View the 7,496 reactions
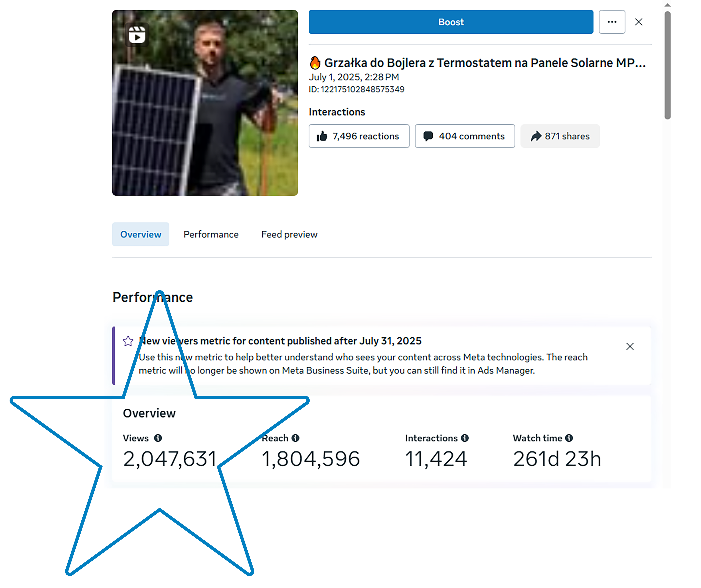The width and height of the screenshot is (701, 588). [x=359, y=136]
